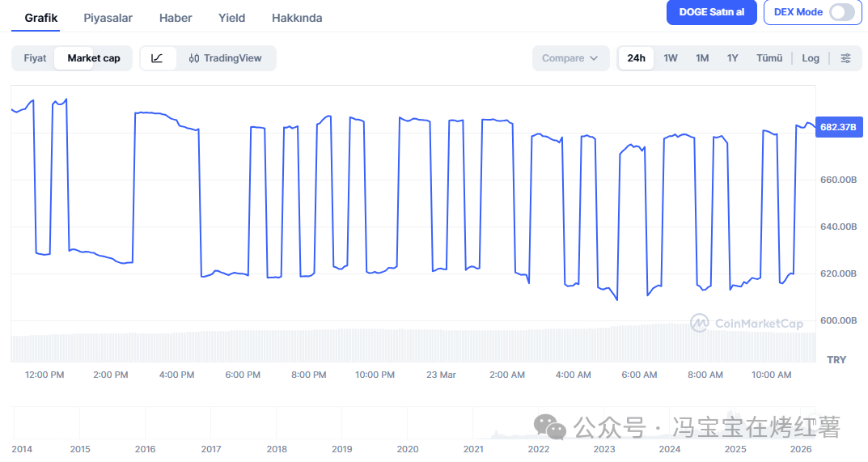Go to Yield tab
The height and width of the screenshot is (462, 868).
[231, 18]
